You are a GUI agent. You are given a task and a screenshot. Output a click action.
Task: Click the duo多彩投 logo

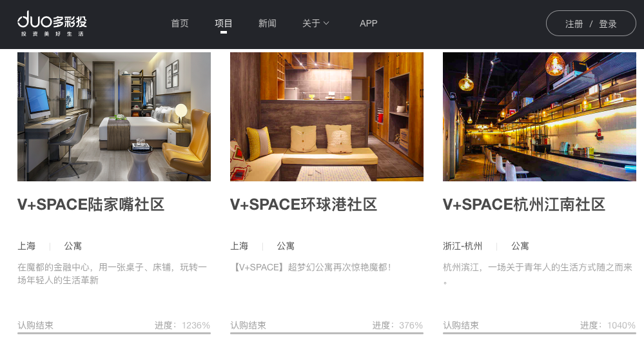[x=52, y=24]
